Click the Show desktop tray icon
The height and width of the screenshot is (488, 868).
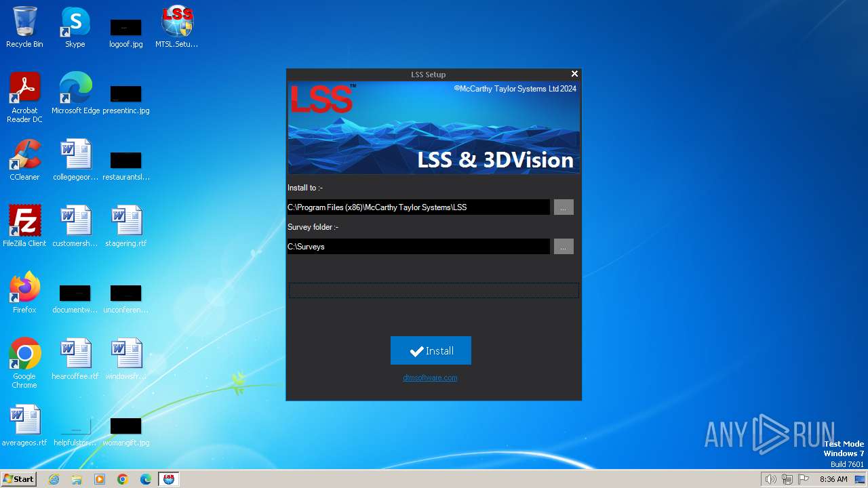[861, 479]
